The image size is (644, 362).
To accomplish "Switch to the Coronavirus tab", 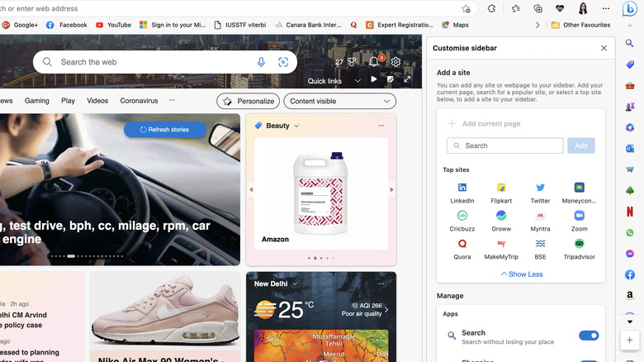I will tap(139, 101).
